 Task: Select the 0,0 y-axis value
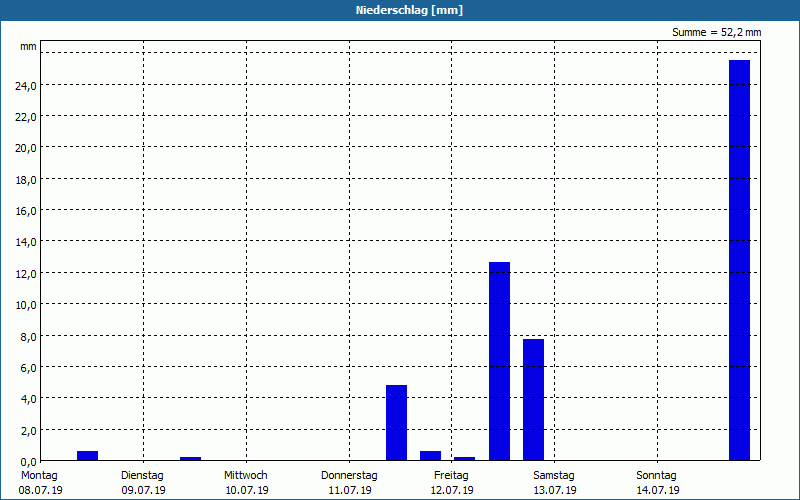(x=28, y=461)
